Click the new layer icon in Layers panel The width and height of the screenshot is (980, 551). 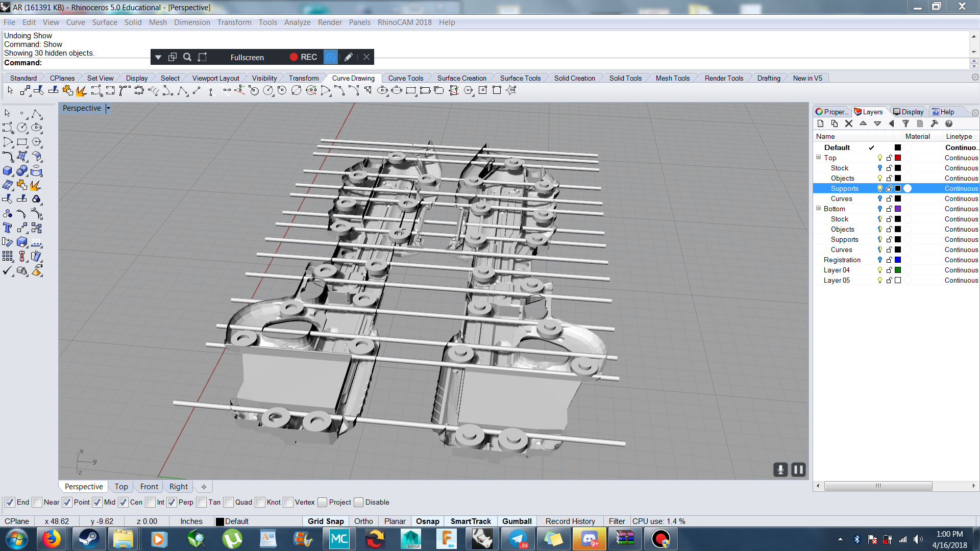[820, 123]
